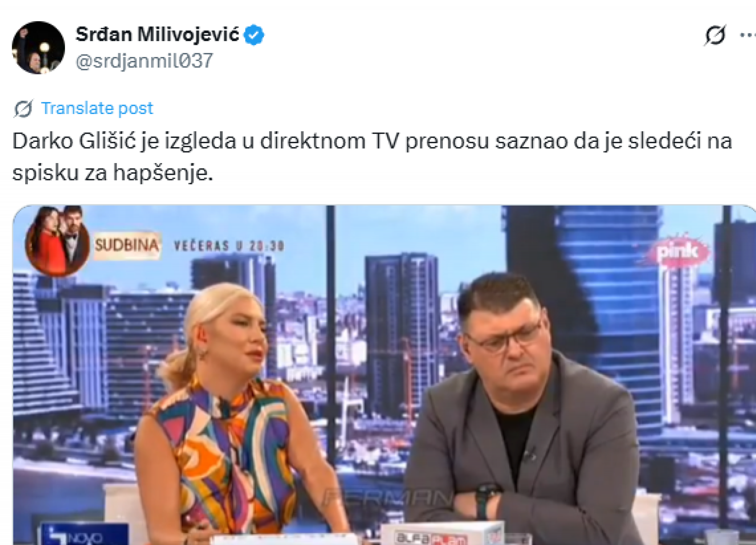756x545 pixels.
Task: Click the Grok icon beside Translate post
Action: point(23,109)
